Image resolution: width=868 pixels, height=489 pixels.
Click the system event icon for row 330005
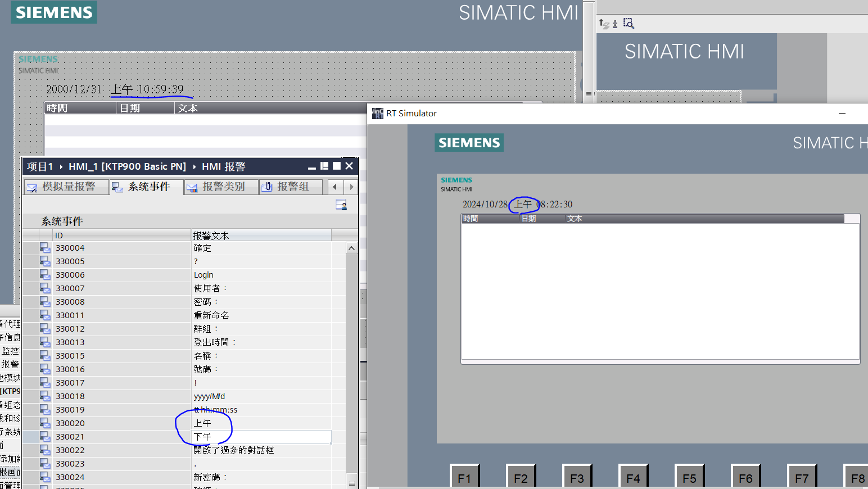click(45, 261)
